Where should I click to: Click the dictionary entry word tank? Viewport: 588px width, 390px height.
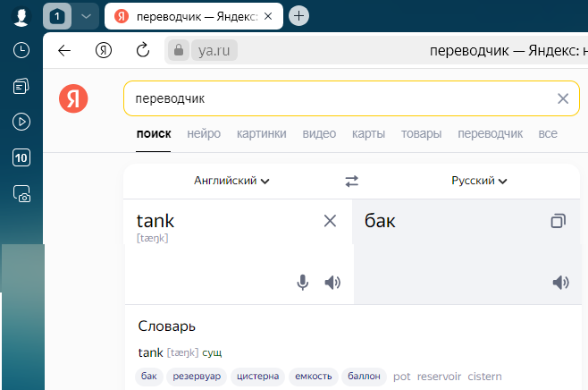click(150, 352)
